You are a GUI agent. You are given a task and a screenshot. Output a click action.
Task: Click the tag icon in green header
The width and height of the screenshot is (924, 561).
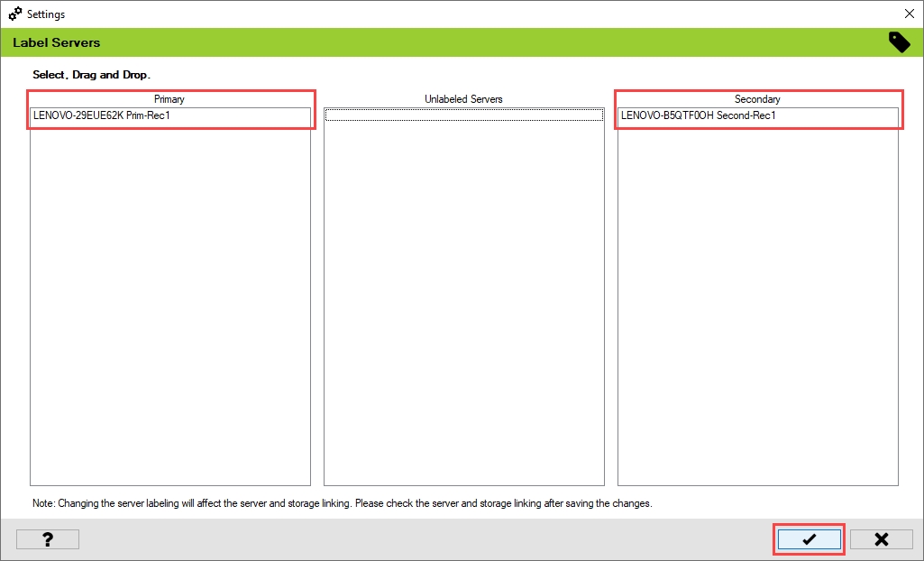(x=899, y=42)
